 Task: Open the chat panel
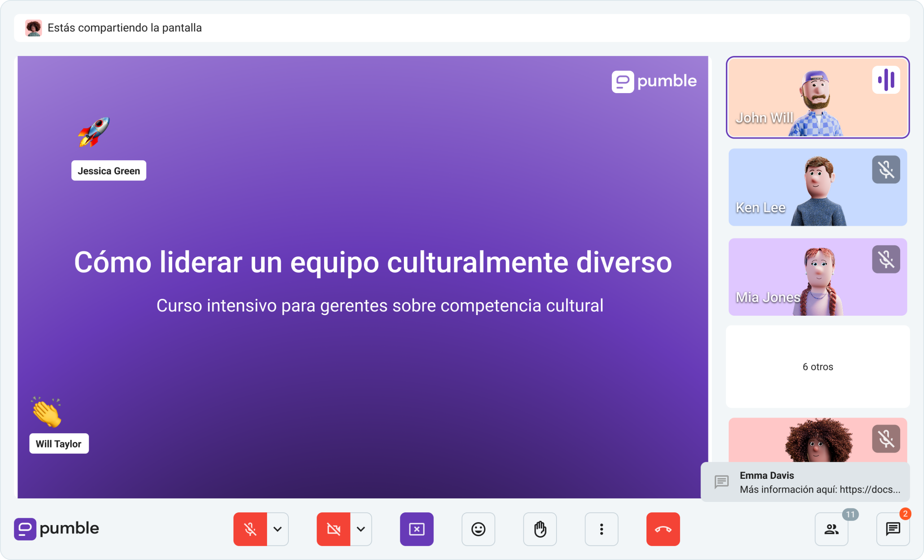click(x=893, y=529)
